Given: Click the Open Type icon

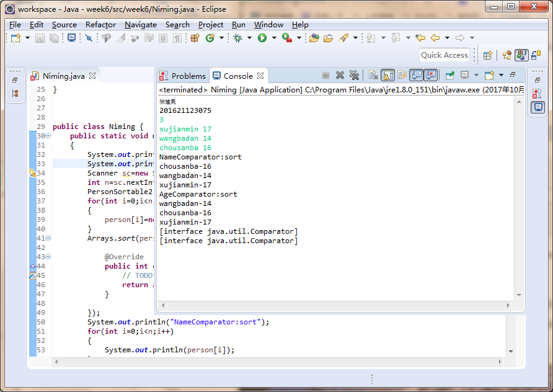Looking at the screenshot, I should point(314,38).
